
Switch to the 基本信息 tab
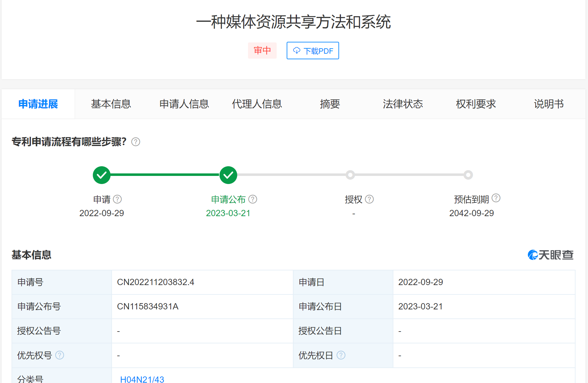click(111, 104)
